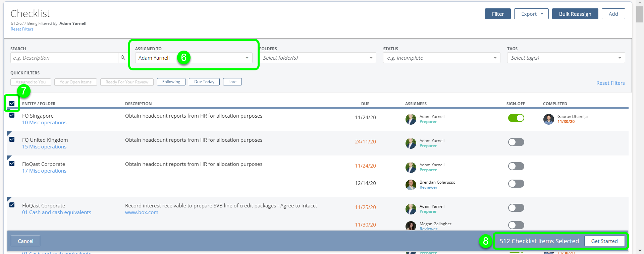Uncheck the FQ United Kingdom row checkbox
This screenshot has width=644, height=254.
point(12,139)
